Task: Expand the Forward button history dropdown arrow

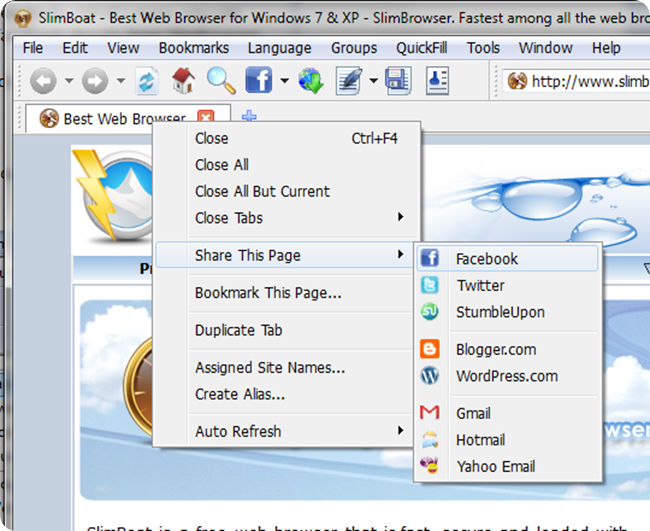Action: coord(121,80)
